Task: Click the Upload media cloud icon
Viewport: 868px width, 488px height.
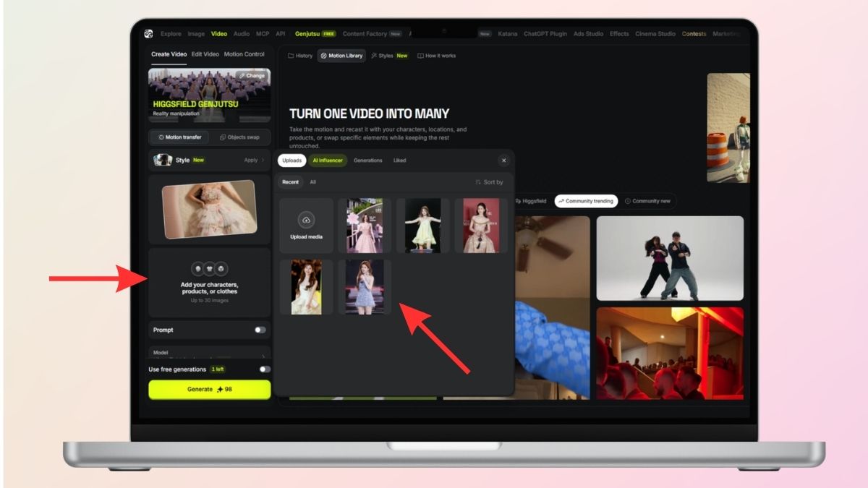Action: [306, 220]
